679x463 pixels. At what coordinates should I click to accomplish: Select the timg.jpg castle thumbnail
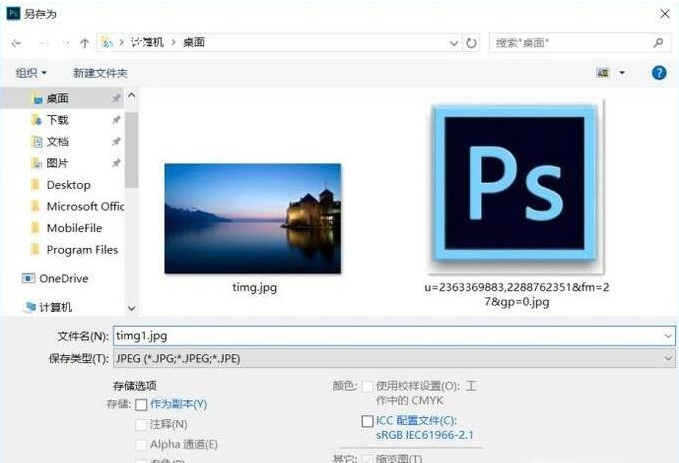pyautogui.click(x=253, y=218)
